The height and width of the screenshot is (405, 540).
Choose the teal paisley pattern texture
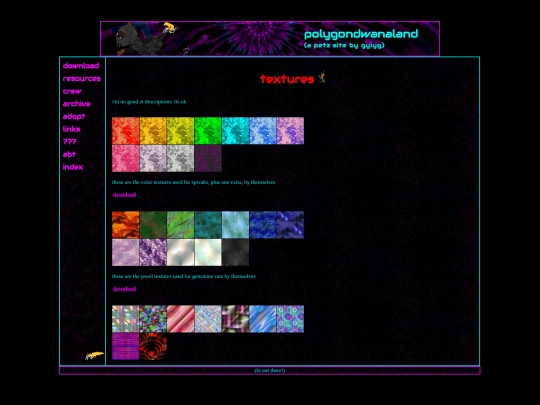click(290, 319)
